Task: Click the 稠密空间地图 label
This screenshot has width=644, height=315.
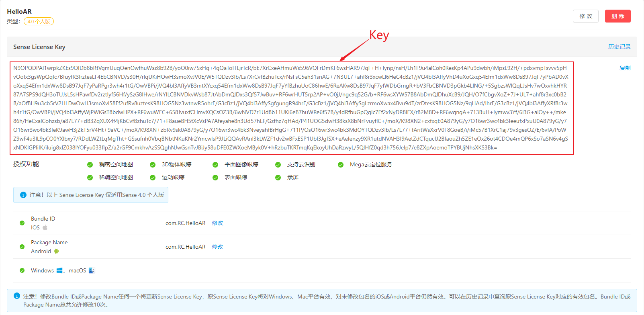Action: [x=116, y=164]
